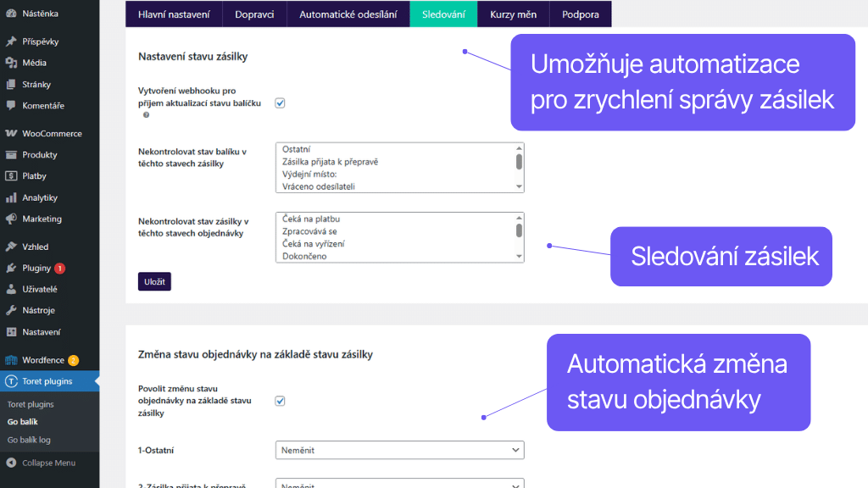Open Wordfence orange notification badge
This screenshot has width=868, height=488.
pyautogui.click(x=73, y=360)
